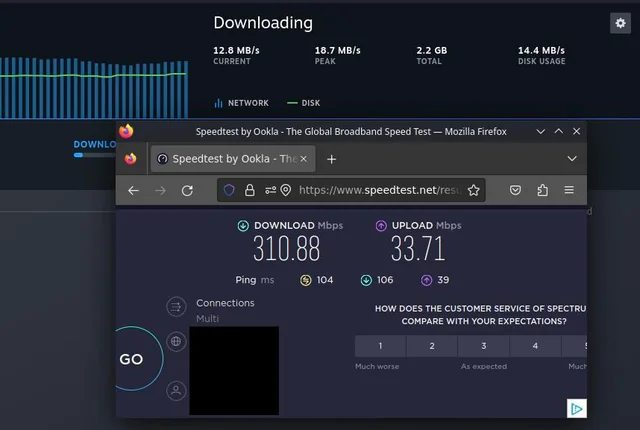Viewport: 640px width, 430px height.
Task: Click the 2.2 GB total value
Action: pos(432,51)
